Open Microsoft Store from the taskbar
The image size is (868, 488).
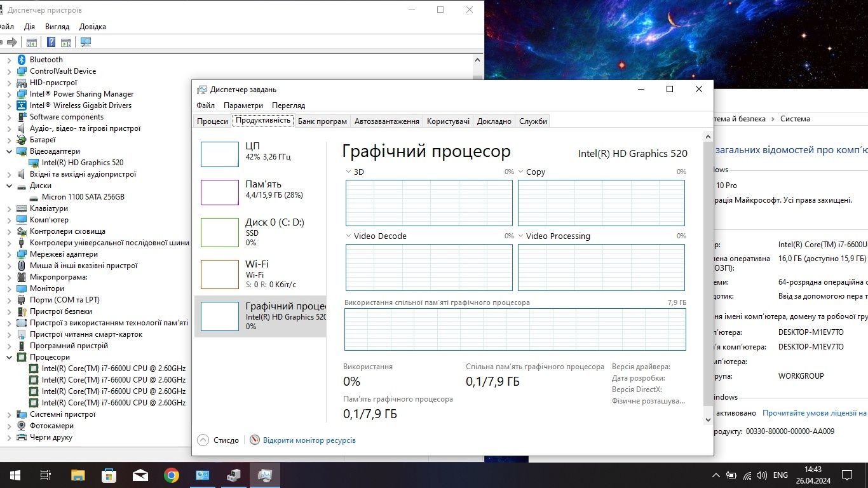(109, 475)
